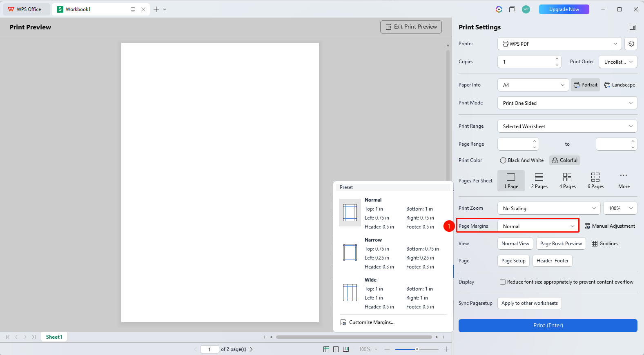The image size is (644, 355).
Task: Open the Printer dropdown WPS PDF
Action: coord(559,44)
